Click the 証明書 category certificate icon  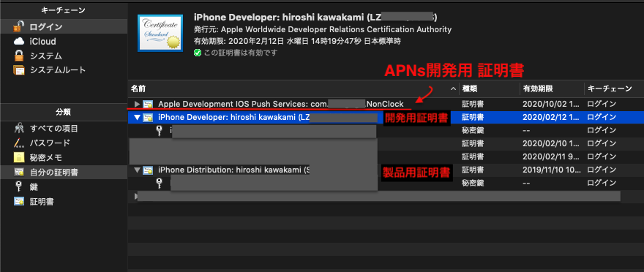(x=19, y=201)
